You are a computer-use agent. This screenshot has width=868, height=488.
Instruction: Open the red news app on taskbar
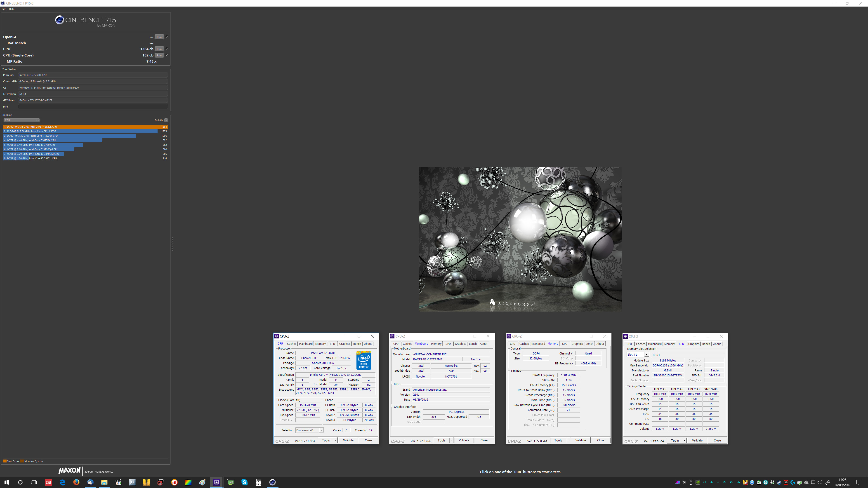coord(48,482)
